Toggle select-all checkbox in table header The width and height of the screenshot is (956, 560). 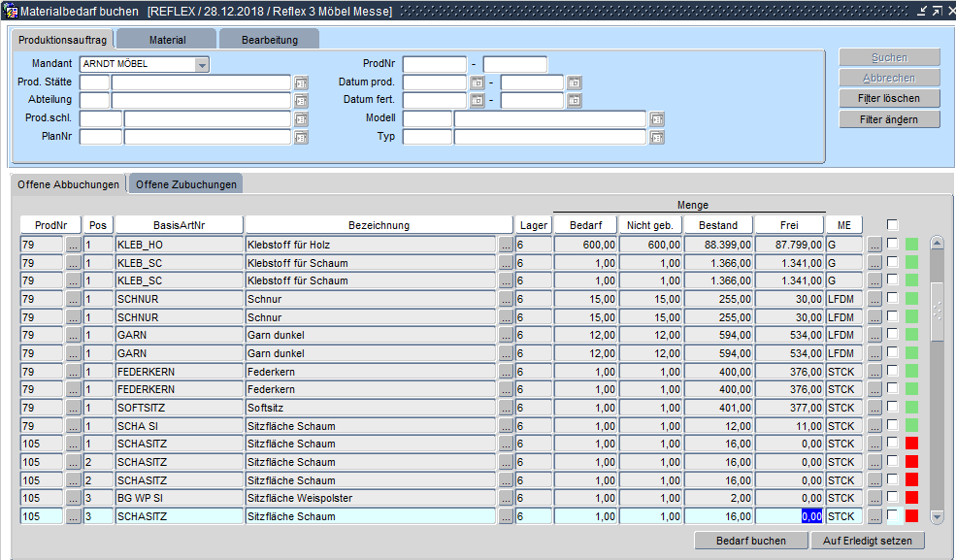[x=892, y=225]
